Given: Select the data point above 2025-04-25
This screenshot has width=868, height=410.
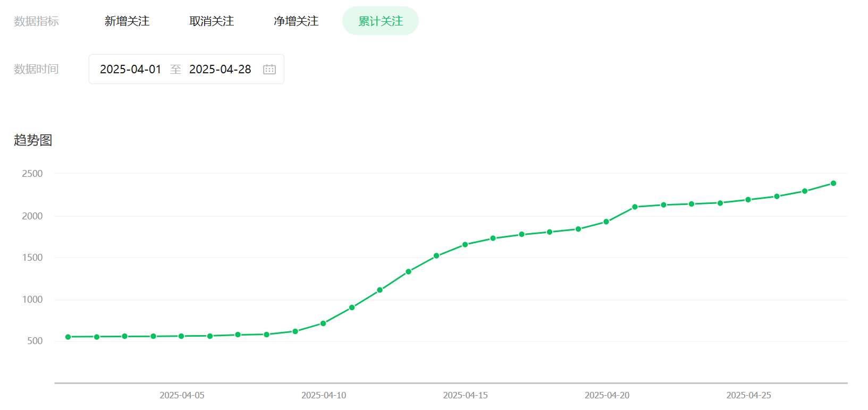Looking at the screenshot, I should point(748,200).
